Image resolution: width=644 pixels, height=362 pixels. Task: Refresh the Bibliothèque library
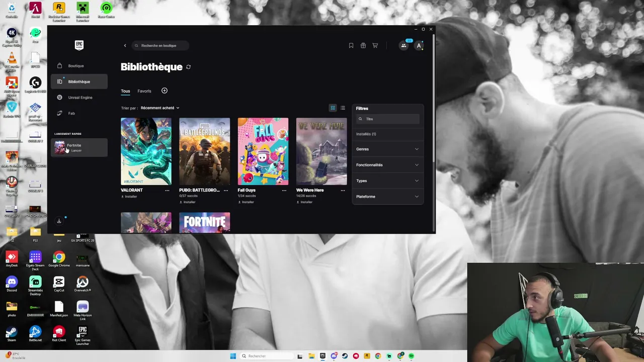(x=188, y=67)
